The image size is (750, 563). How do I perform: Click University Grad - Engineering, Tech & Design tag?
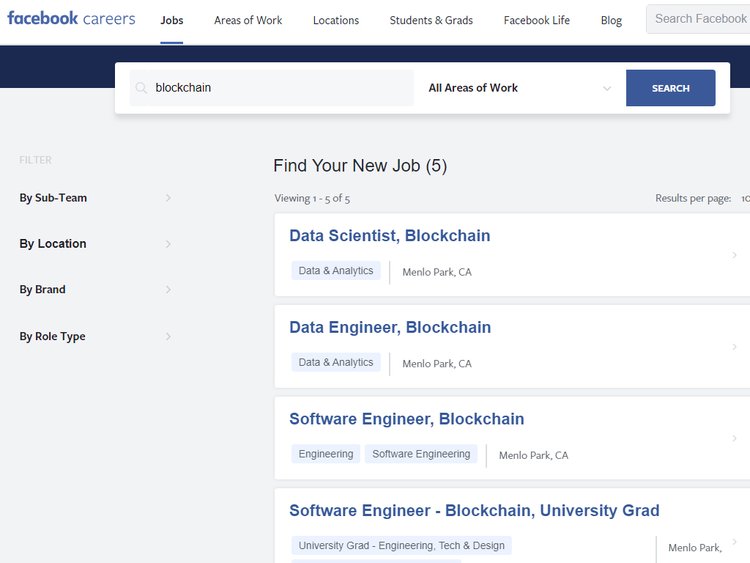401,546
